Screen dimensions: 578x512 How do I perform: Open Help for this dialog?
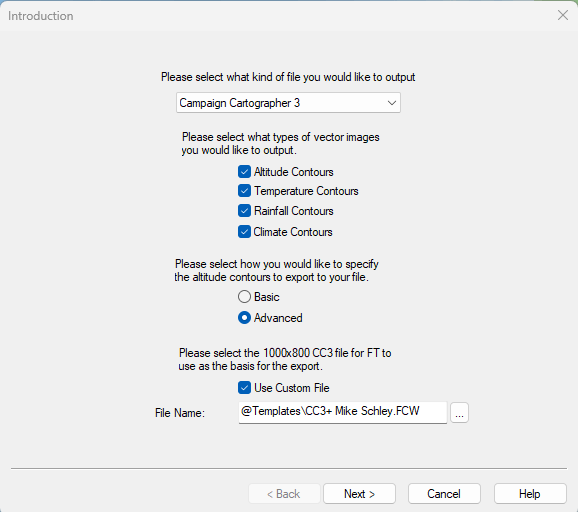tap(530, 494)
